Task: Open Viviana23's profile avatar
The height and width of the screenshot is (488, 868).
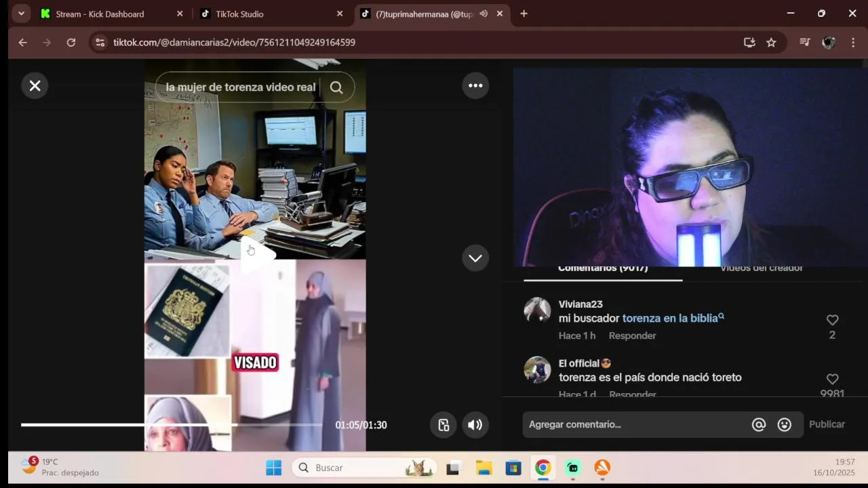Action: click(x=537, y=310)
